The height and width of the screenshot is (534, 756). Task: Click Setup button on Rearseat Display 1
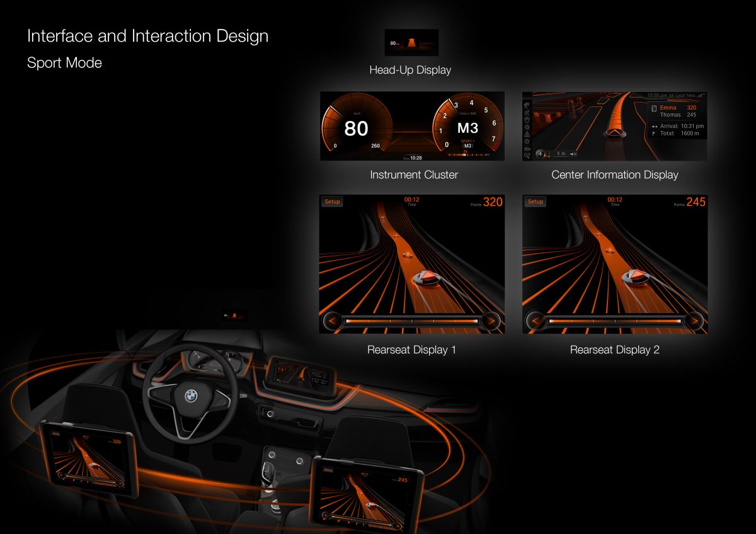click(332, 202)
